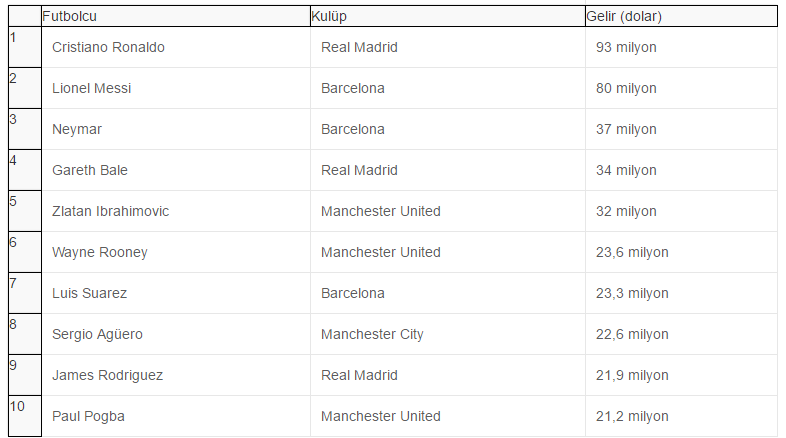The image size is (786, 438).
Task: Select the 80 milyon income cell
Action: point(681,88)
